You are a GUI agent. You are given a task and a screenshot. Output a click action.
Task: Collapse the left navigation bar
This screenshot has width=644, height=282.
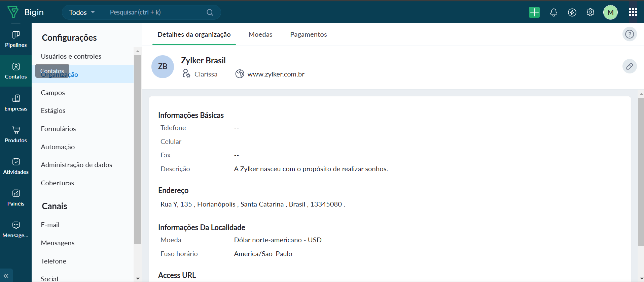click(x=6, y=276)
